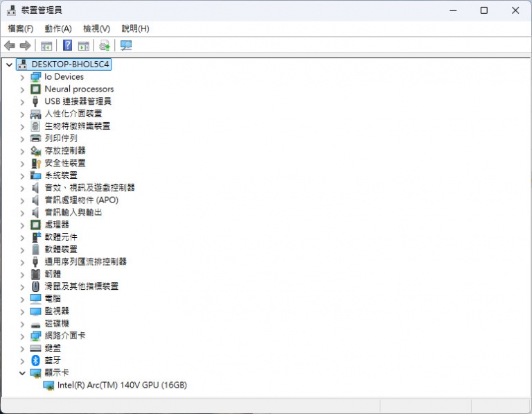
Task: Click the 處理器 processor icon
Action: (35, 225)
